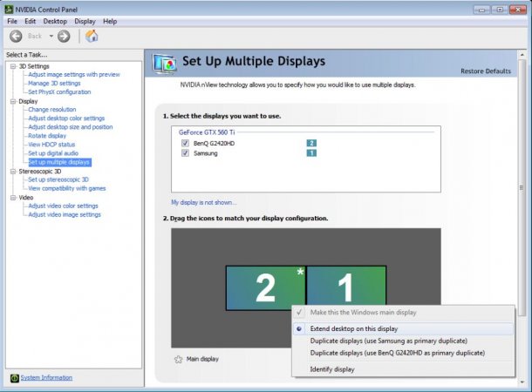Select display 2 in the arrangement area
Image resolution: width=532 pixels, height=392 pixels.
(x=266, y=288)
